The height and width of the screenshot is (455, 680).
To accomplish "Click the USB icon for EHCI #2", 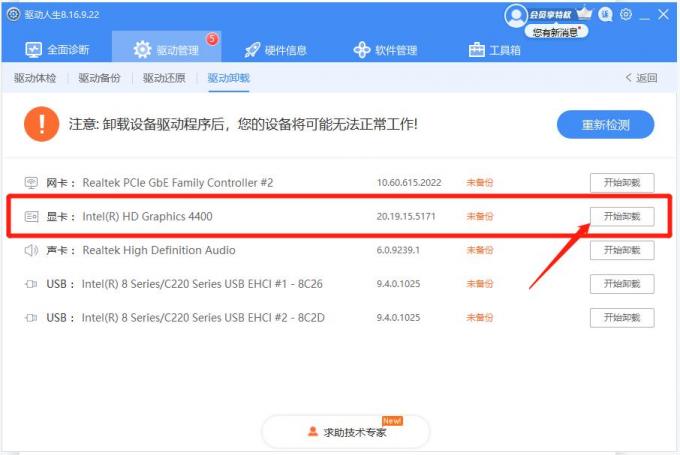I will (31, 318).
